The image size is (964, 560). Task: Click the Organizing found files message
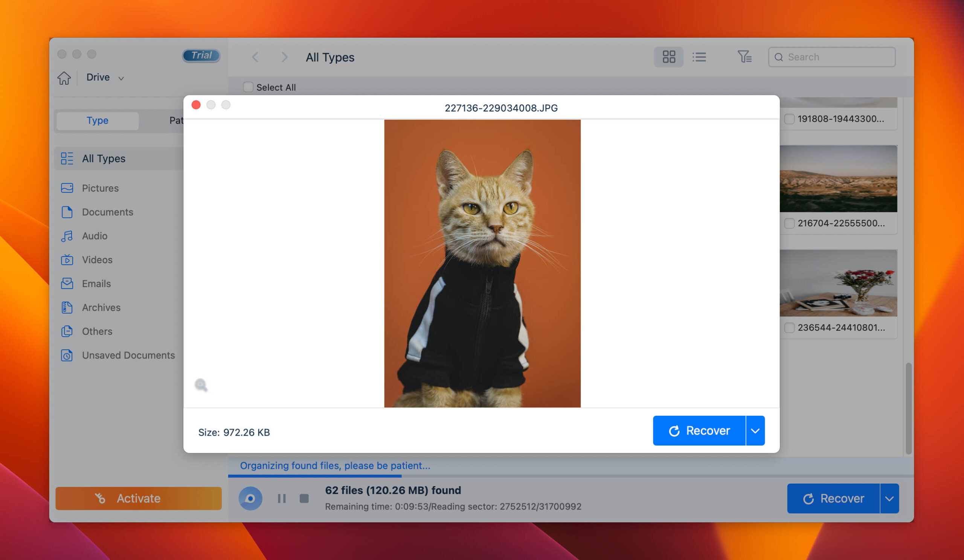point(335,465)
